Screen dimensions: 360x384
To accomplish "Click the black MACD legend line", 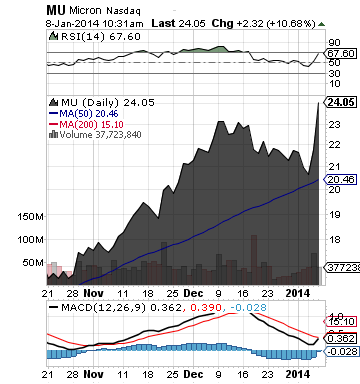I will [x=54, y=307].
